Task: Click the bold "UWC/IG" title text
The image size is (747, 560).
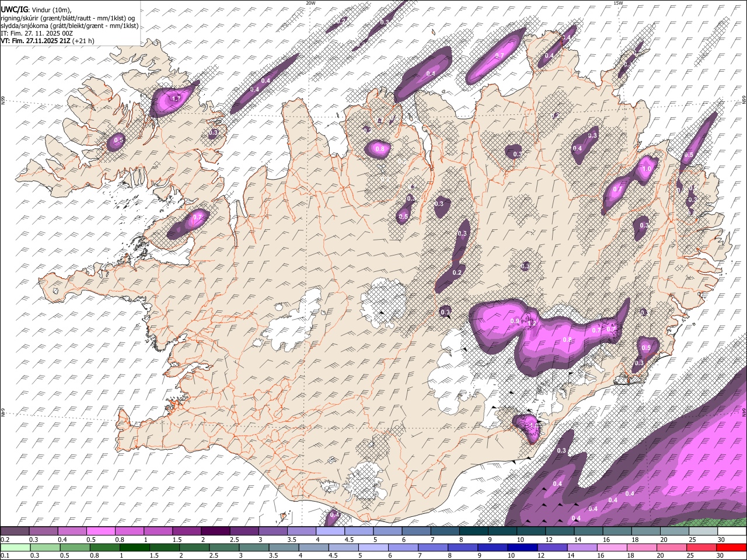Action: click(x=14, y=9)
